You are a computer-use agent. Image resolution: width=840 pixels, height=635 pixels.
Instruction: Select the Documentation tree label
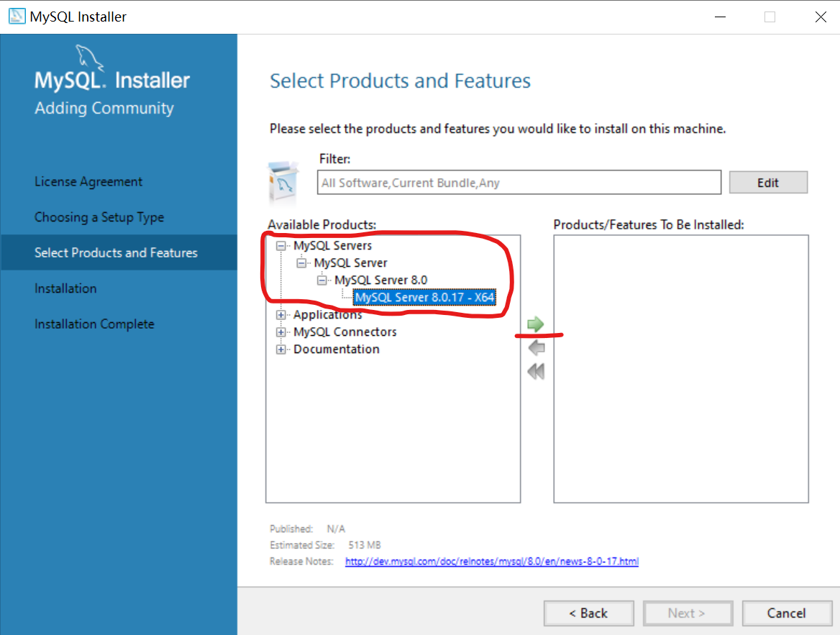coord(337,349)
